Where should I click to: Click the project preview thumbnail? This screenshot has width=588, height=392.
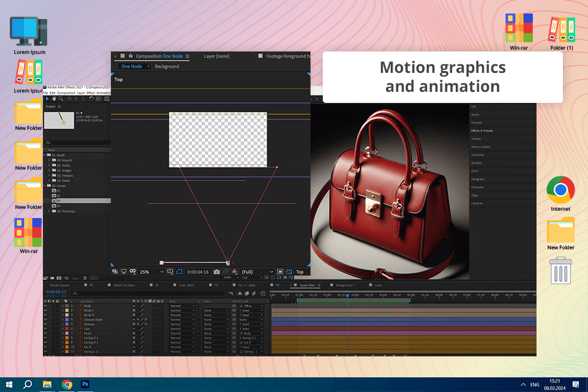coord(59,120)
